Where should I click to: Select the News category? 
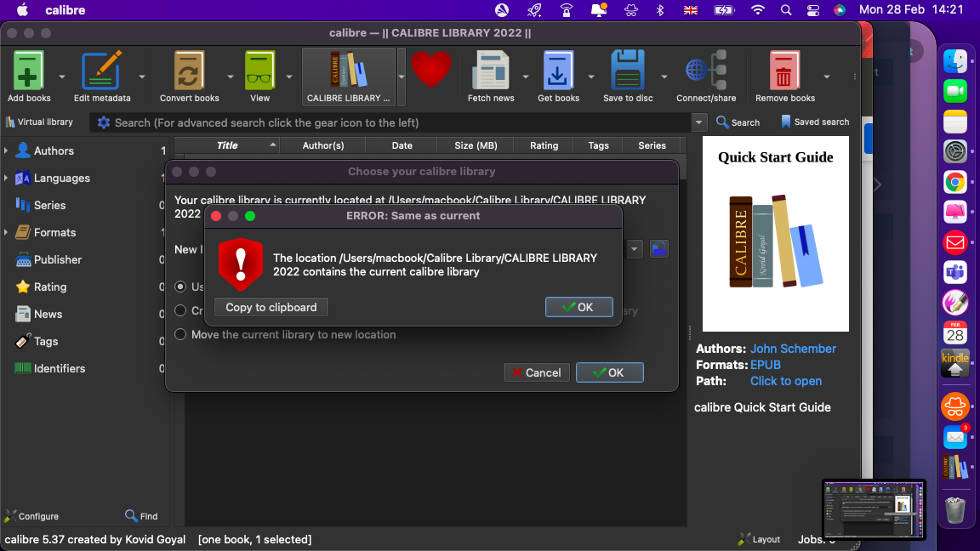click(48, 315)
